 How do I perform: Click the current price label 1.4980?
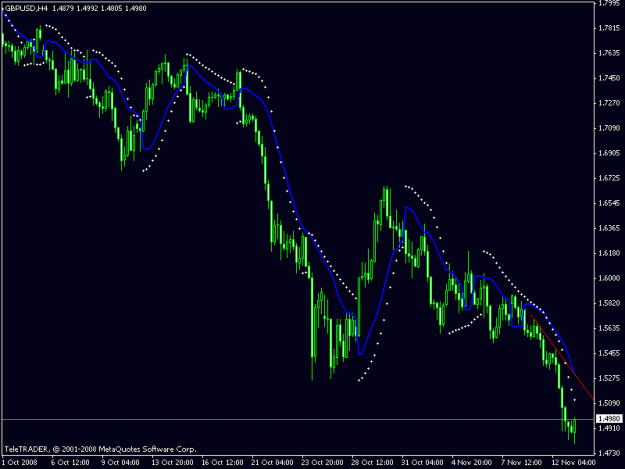(x=609, y=418)
